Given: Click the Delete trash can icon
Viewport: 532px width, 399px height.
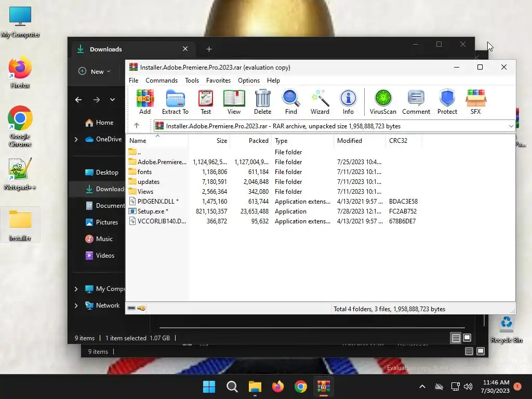Looking at the screenshot, I should pyautogui.click(x=262, y=102).
